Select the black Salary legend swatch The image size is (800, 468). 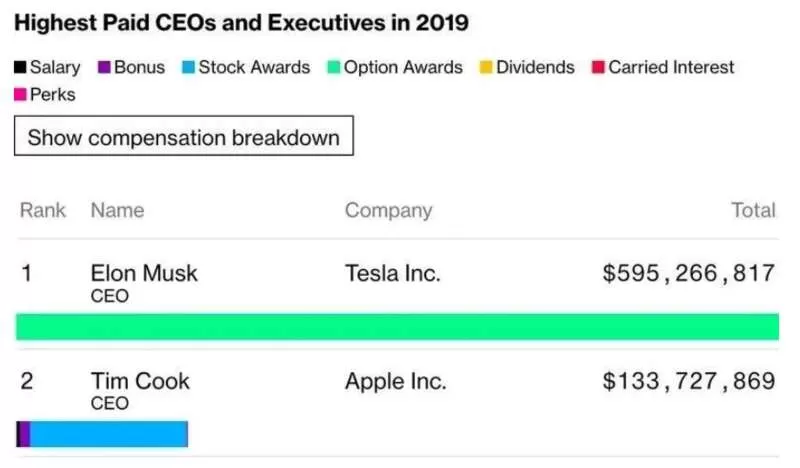click(x=20, y=67)
